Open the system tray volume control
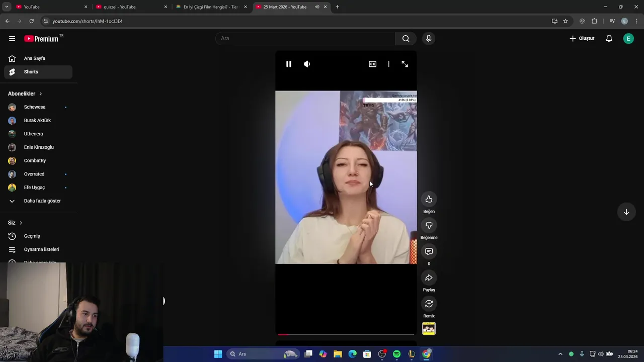This screenshot has width=644, height=362. [x=601, y=354]
